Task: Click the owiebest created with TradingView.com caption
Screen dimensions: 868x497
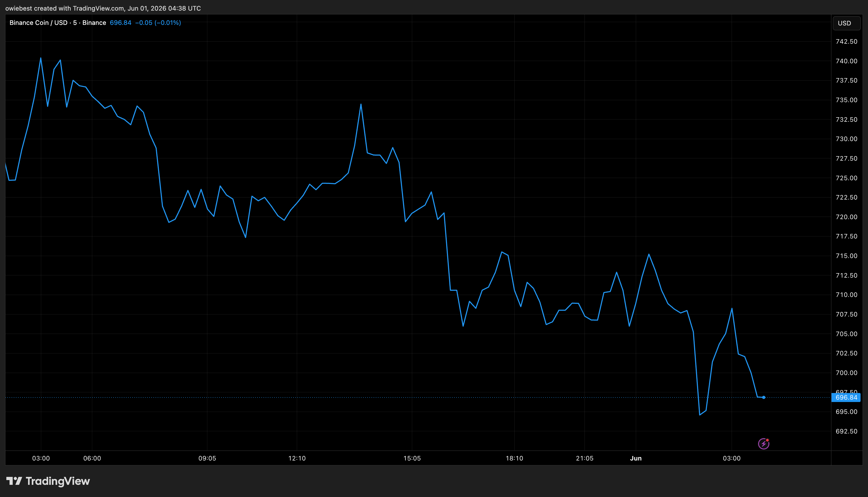Action: [103, 8]
